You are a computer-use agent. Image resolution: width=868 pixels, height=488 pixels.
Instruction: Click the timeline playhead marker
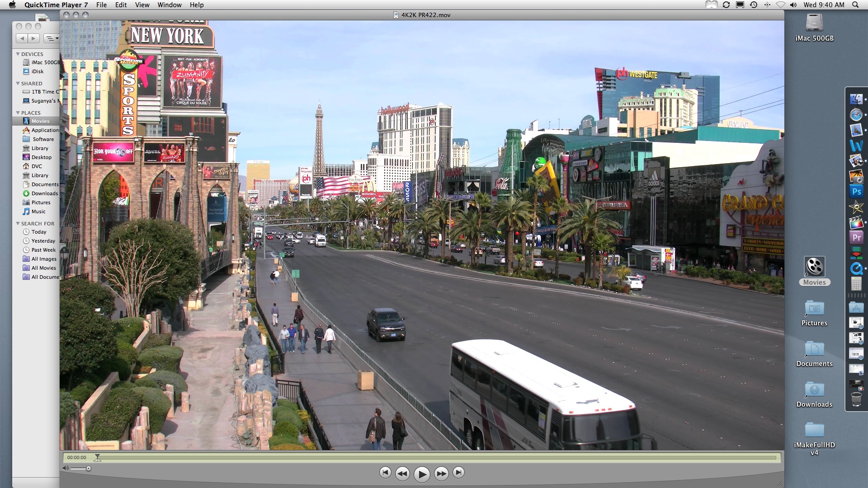[x=97, y=458]
